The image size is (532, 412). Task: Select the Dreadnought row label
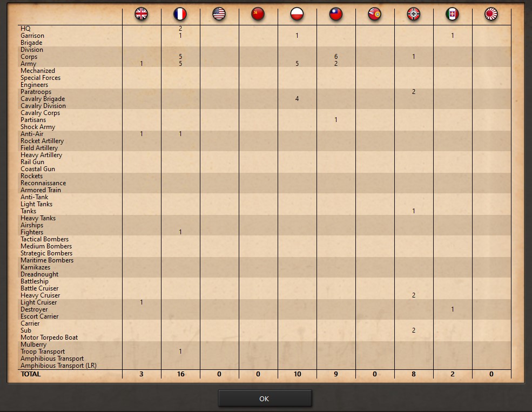39,274
